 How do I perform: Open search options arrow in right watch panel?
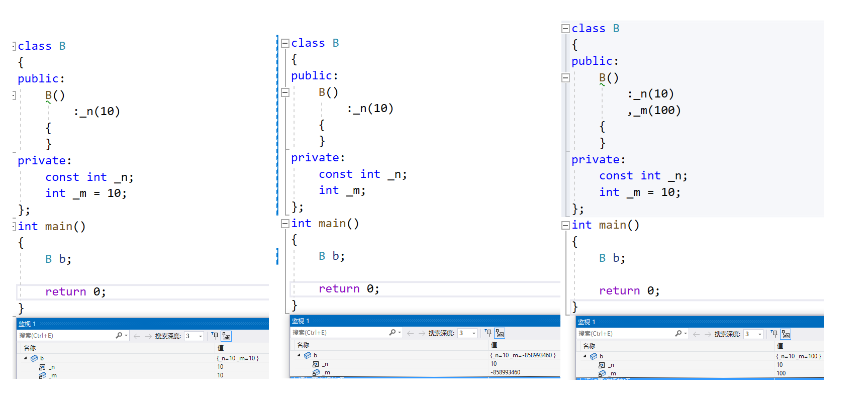(686, 334)
